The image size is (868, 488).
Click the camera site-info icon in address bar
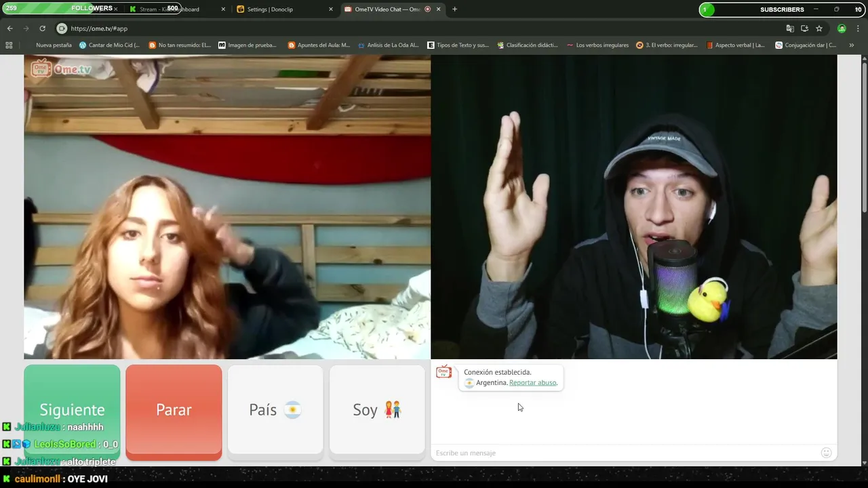tap(62, 28)
